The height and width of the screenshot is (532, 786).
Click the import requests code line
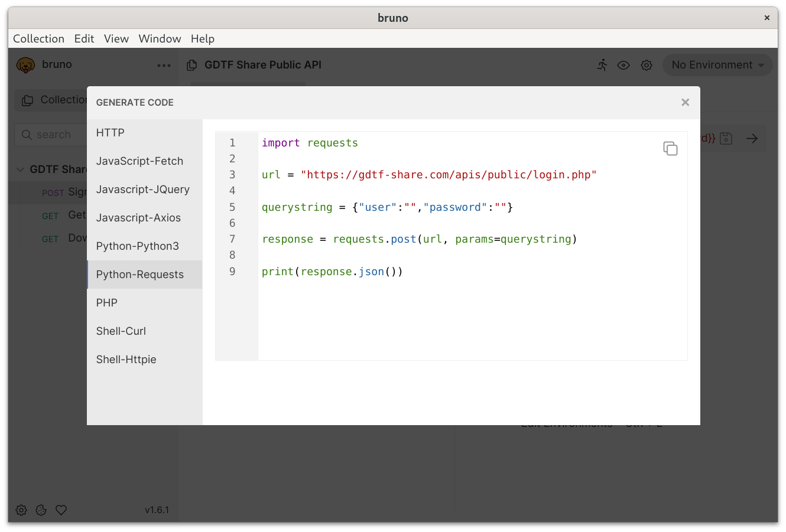(x=310, y=143)
